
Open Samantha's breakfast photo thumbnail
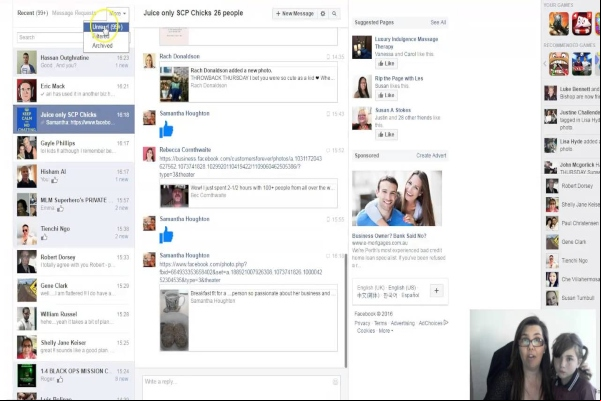(x=174, y=320)
